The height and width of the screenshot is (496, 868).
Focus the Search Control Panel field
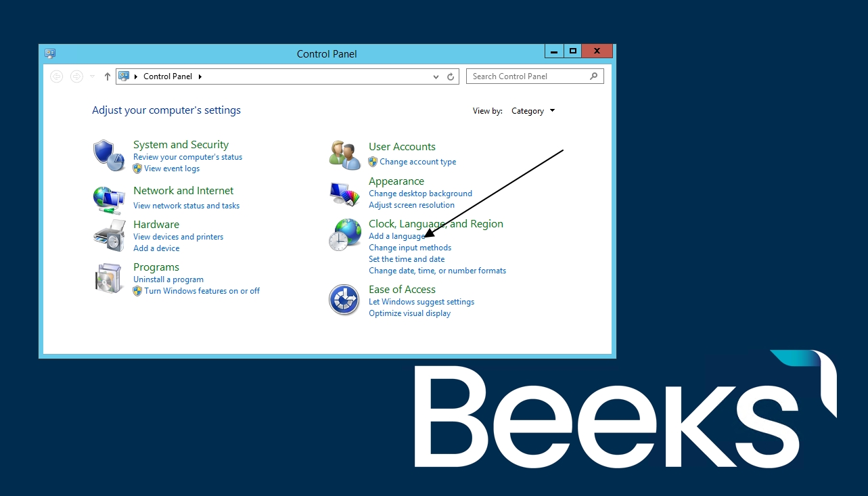coord(535,76)
